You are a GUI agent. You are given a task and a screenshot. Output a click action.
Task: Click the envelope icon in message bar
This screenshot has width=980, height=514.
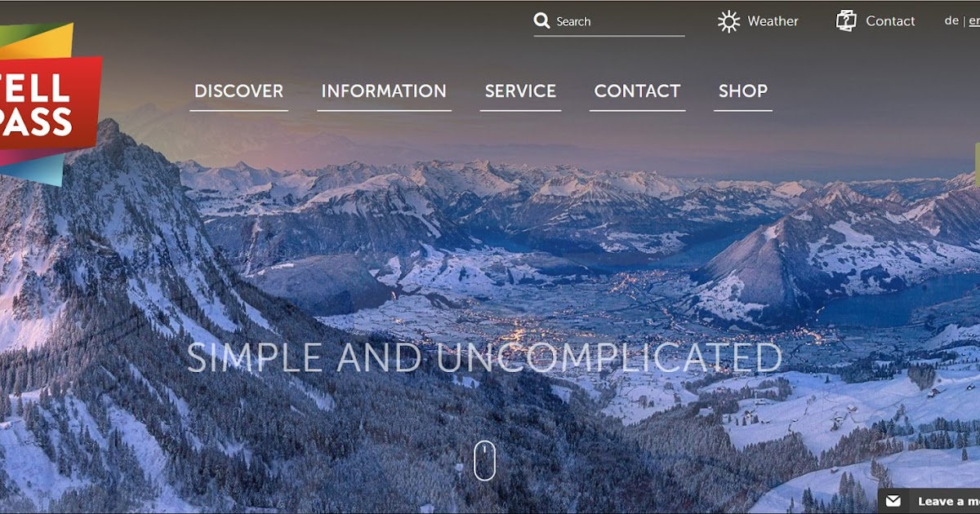click(893, 501)
